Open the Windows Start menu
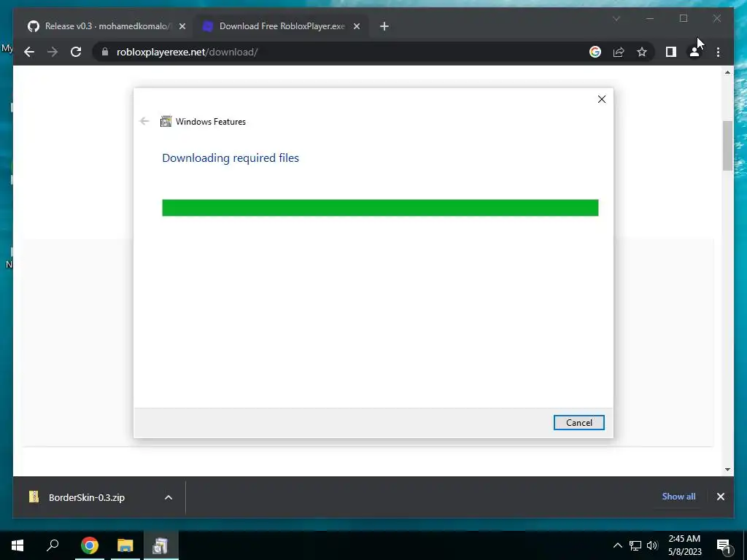747x560 pixels. [18, 545]
